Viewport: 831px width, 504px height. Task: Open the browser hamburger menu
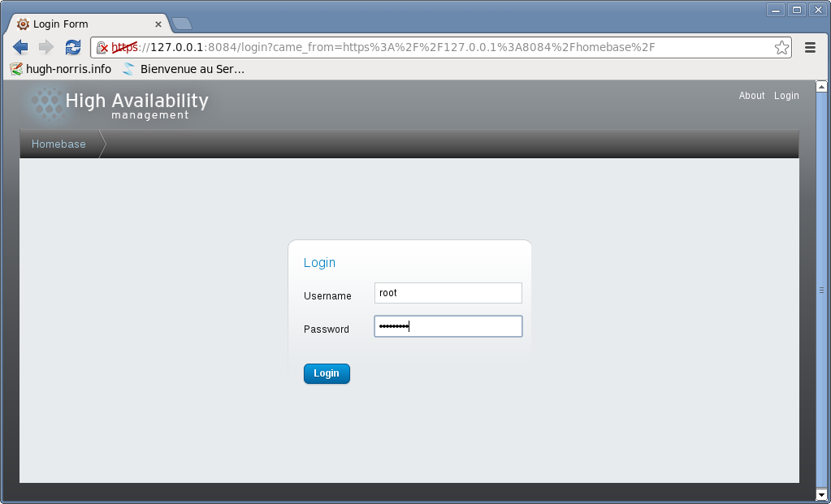pos(810,48)
